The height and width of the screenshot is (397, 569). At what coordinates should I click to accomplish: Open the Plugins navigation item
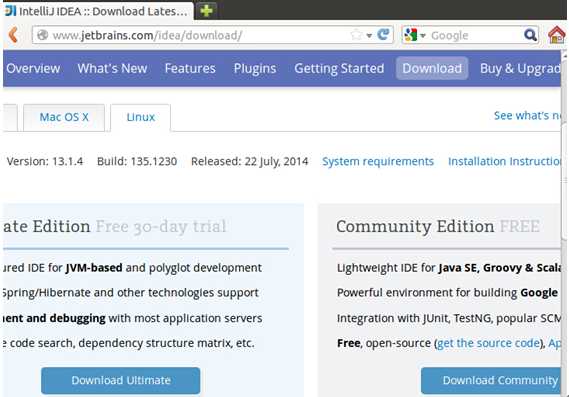point(255,69)
